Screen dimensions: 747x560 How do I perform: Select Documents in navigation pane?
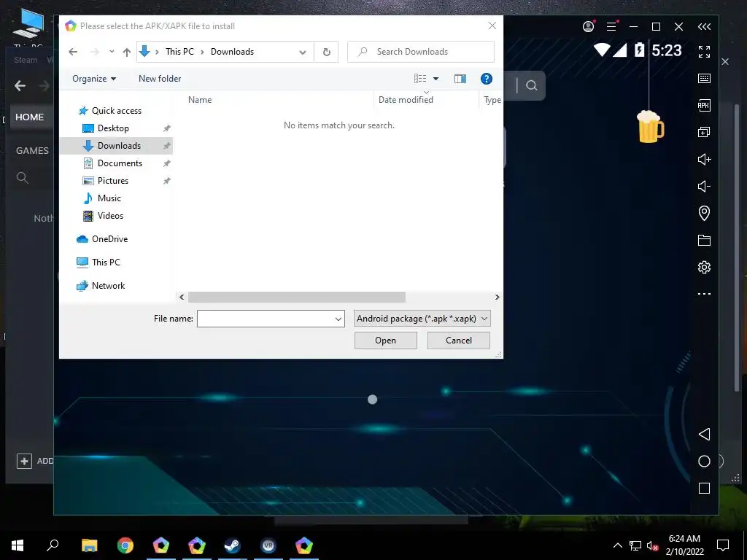pyautogui.click(x=120, y=163)
